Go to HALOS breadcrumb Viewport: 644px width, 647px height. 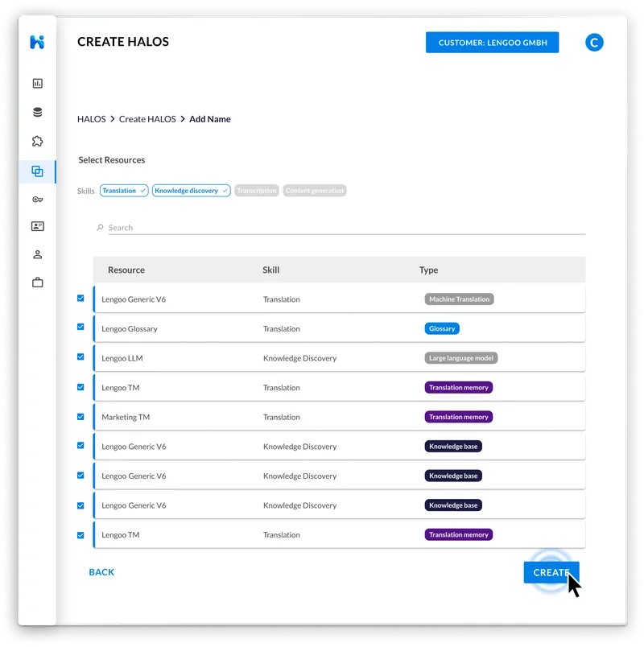tap(92, 119)
